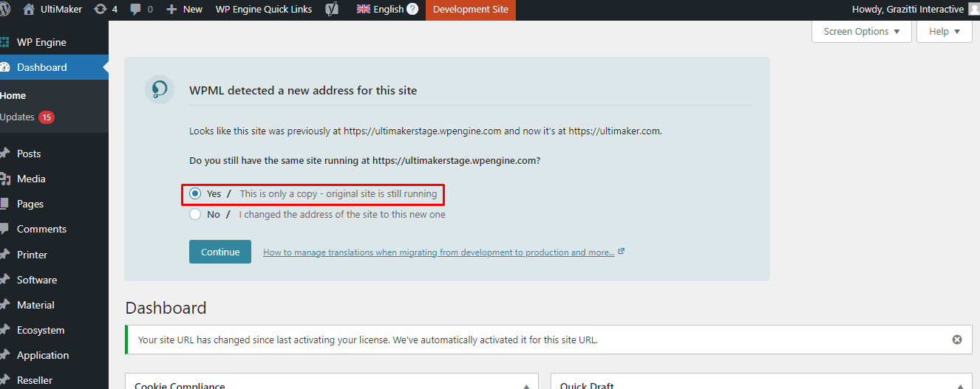Select Yes, this is only a copy
The image size is (980, 389).
195,193
